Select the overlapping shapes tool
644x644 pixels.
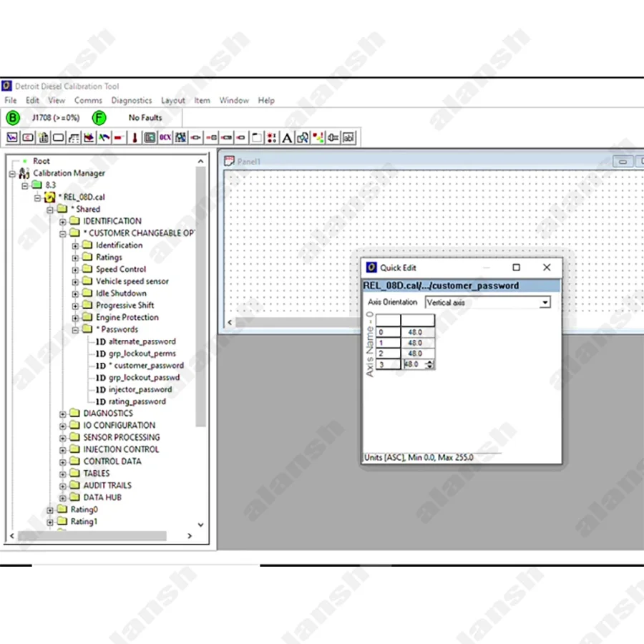(303, 137)
